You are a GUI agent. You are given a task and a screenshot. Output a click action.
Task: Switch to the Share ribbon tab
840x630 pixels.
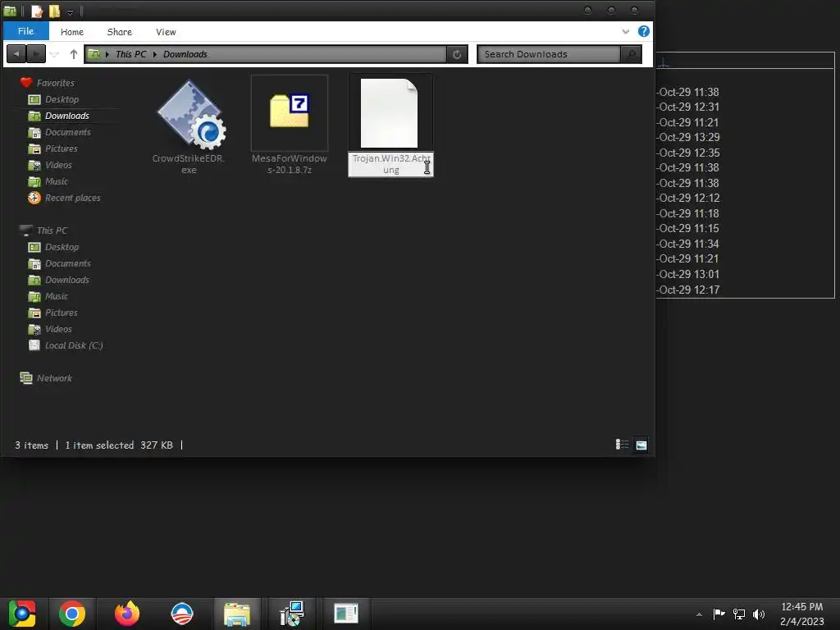click(x=120, y=32)
